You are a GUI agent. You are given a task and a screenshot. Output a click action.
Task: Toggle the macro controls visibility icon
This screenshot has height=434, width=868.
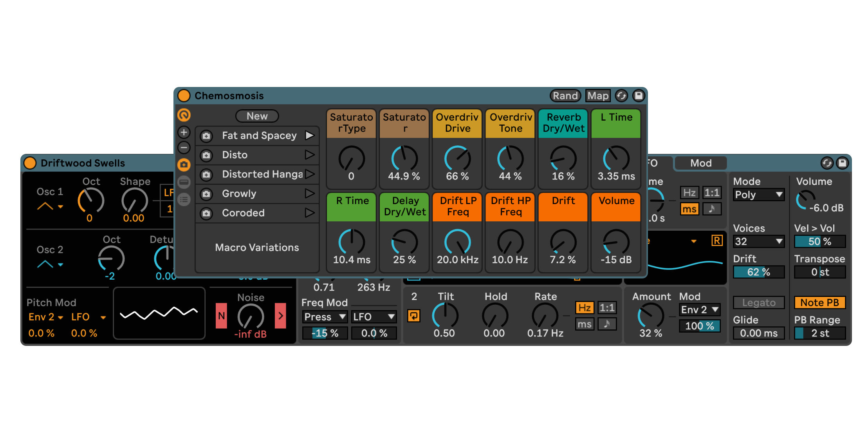point(184,115)
